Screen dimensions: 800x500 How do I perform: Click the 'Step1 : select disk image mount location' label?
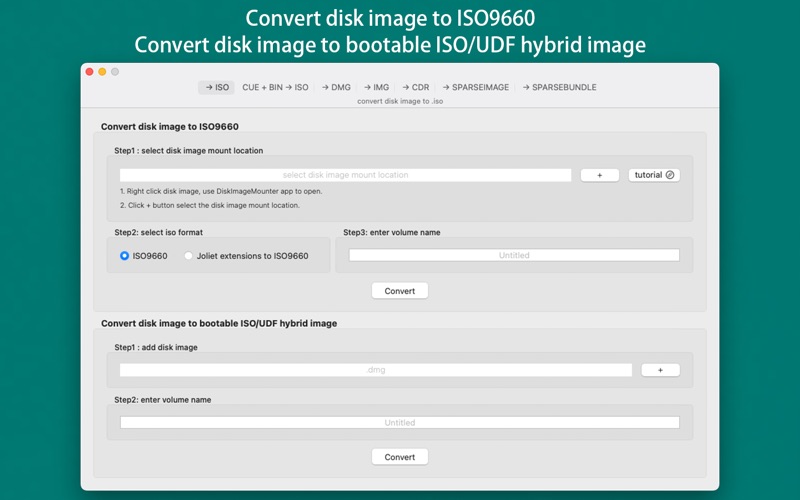pos(188,151)
